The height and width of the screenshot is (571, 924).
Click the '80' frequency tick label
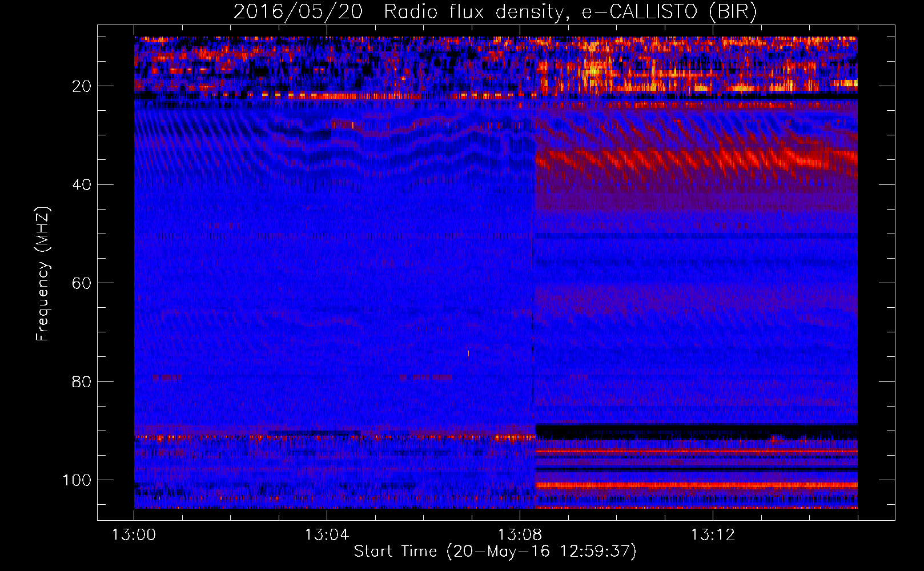pyautogui.click(x=82, y=381)
